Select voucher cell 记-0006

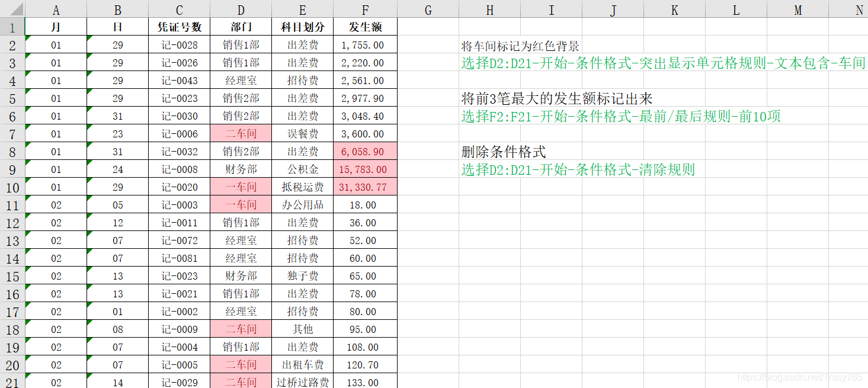point(178,133)
